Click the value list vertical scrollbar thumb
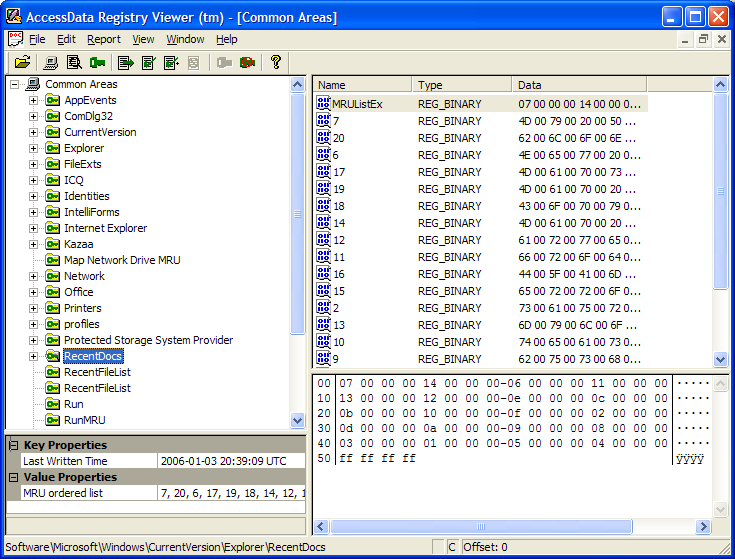 720,191
